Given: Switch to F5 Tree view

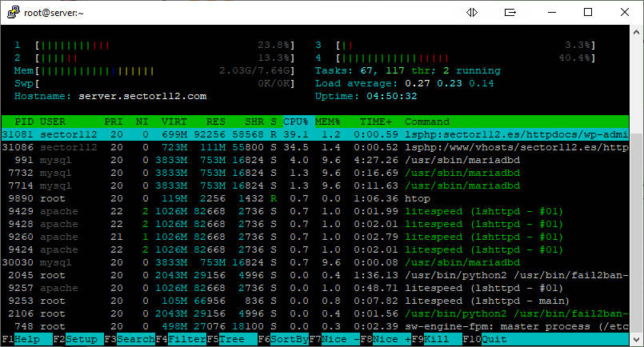Looking at the screenshot, I should pyautogui.click(x=232, y=339).
